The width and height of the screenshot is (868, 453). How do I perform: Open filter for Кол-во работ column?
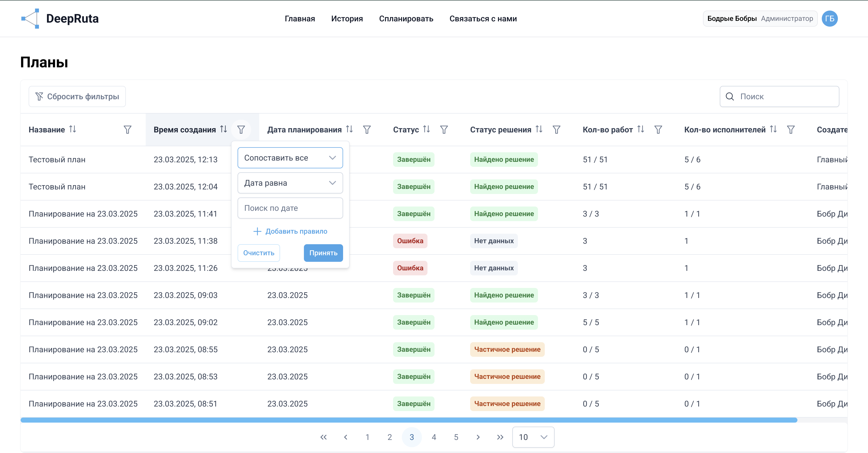[658, 130]
